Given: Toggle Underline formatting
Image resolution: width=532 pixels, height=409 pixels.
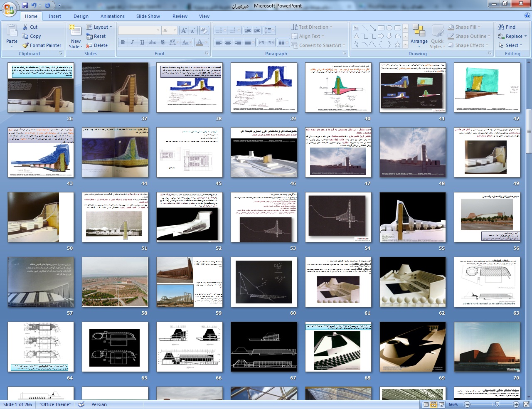Looking at the screenshot, I should click(x=142, y=42).
